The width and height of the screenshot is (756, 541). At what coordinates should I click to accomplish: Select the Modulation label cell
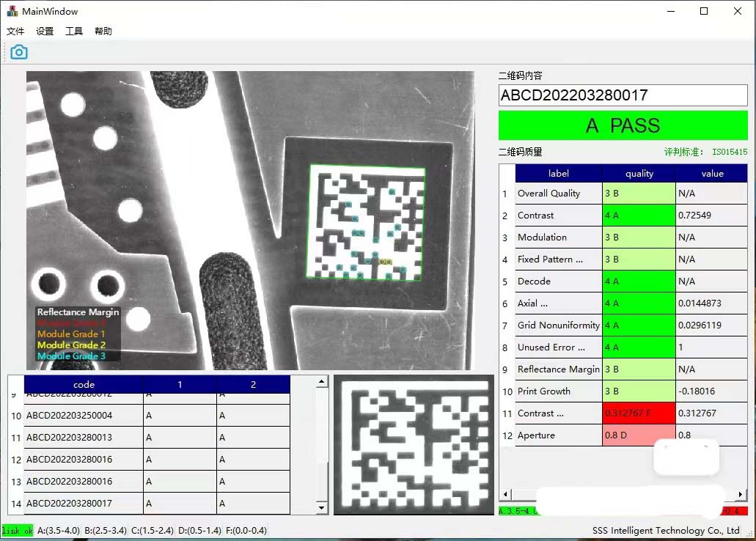[559, 238]
